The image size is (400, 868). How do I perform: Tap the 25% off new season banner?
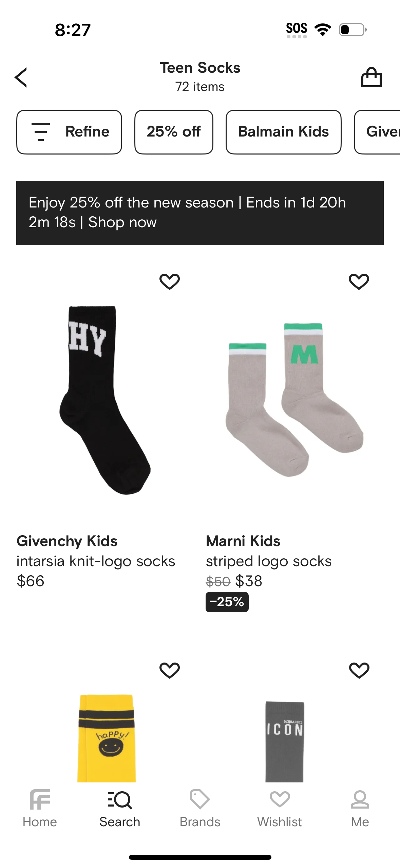pyautogui.click(x=200, y=213)
